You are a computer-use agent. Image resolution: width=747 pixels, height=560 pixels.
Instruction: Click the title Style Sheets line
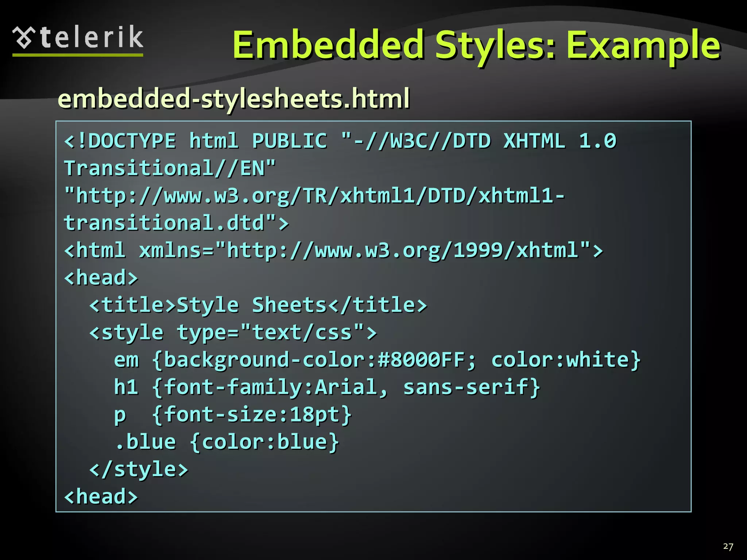tap(258, 305)
